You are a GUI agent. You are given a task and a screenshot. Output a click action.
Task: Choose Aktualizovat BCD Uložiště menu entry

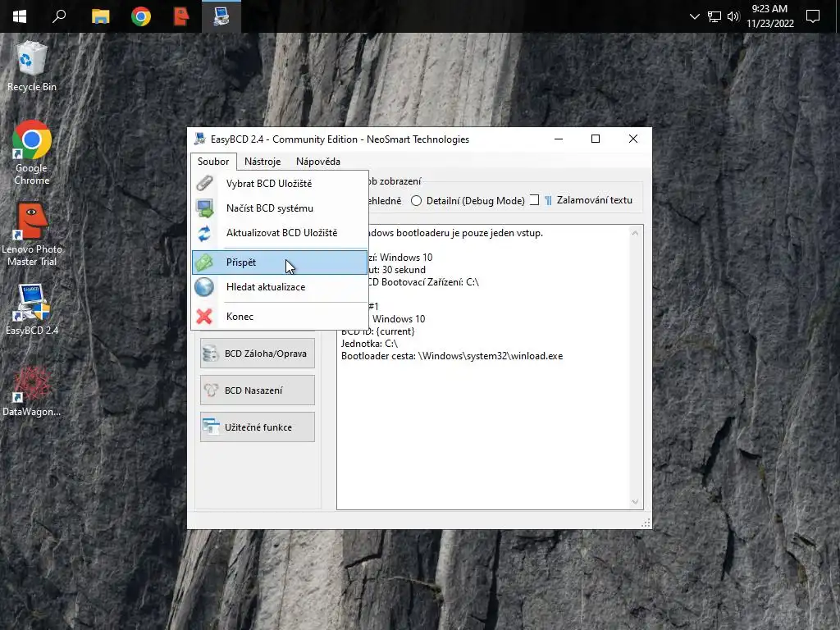(x=280, y=233)
